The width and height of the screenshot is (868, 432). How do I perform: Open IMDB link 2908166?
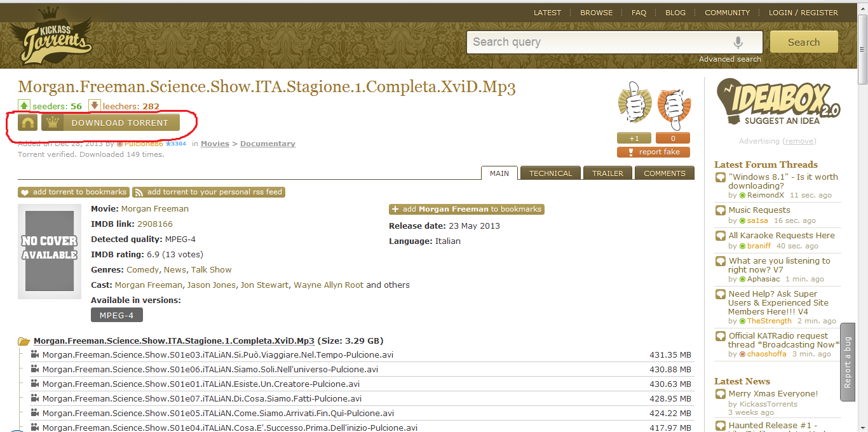(x=155, y=224)
